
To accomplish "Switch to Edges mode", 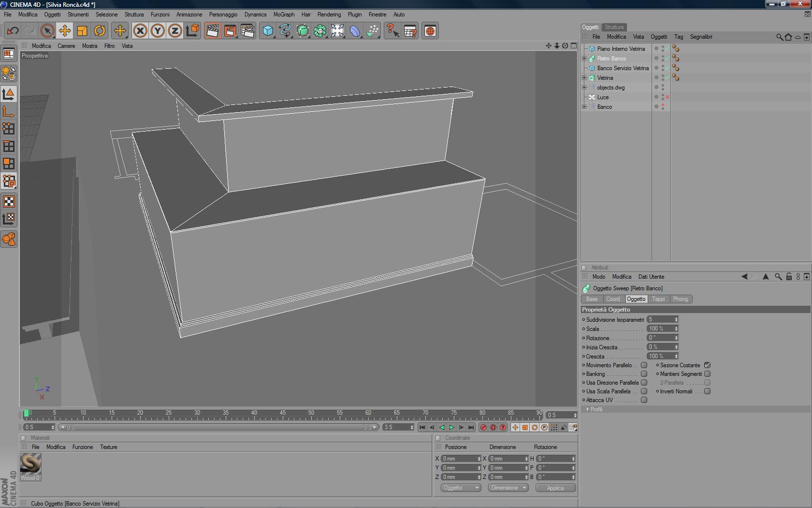I will (9, 146).
